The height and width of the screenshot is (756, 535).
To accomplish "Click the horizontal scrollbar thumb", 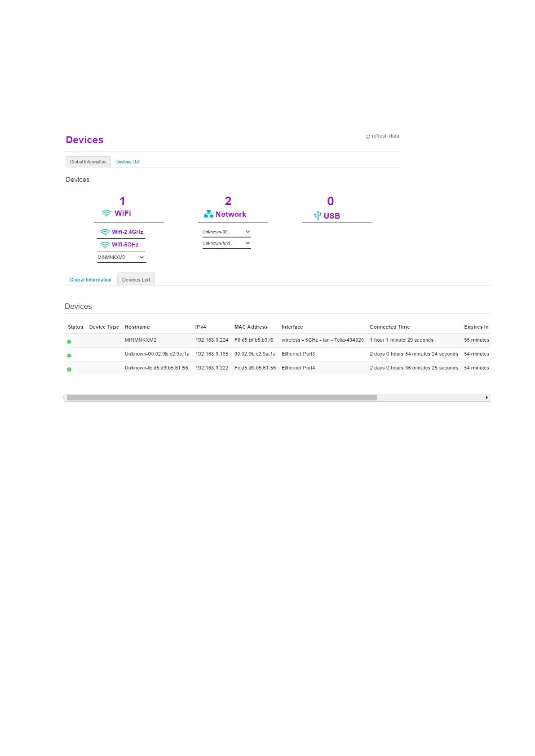I will pos(222,397).
